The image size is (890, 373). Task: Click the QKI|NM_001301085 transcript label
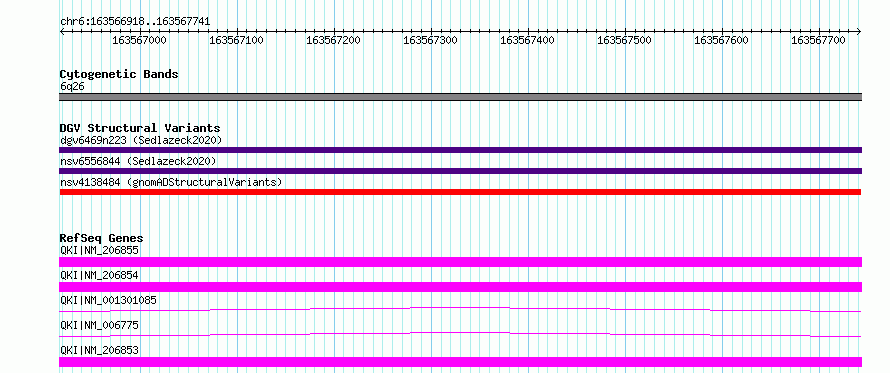click(x=108, y=300)
